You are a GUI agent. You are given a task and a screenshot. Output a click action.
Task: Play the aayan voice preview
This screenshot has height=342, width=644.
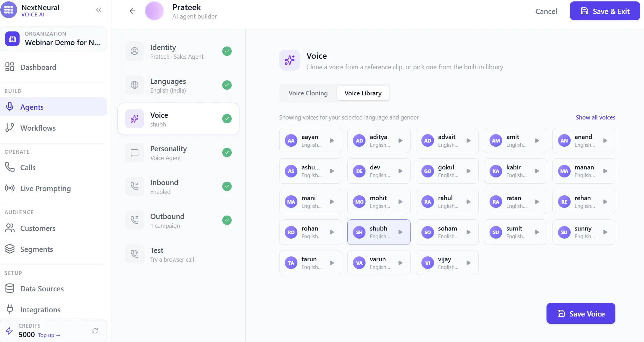click(x=332, y=140)
